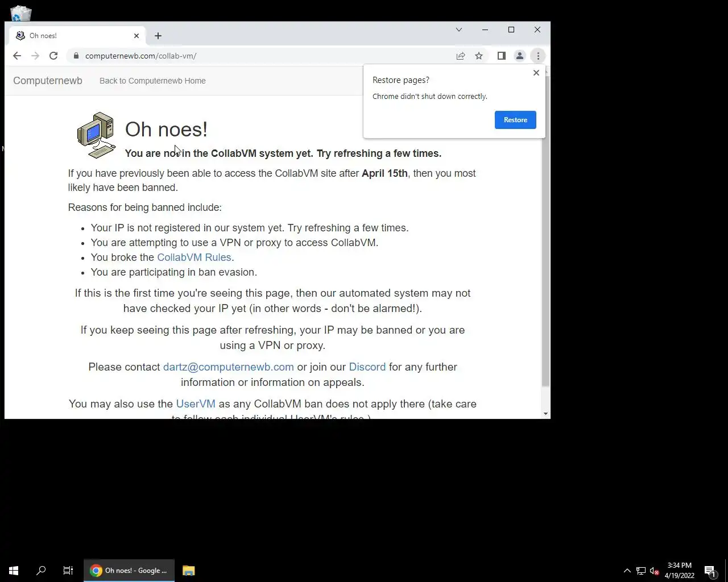Select the Oh noes! browser tab
The width and height of the screenshot is (728, 582).
(78, 36)
